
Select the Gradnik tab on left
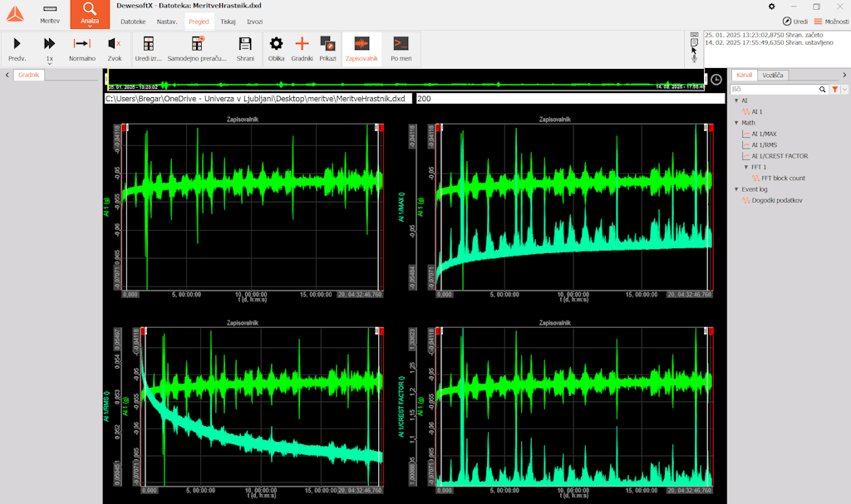28,75
